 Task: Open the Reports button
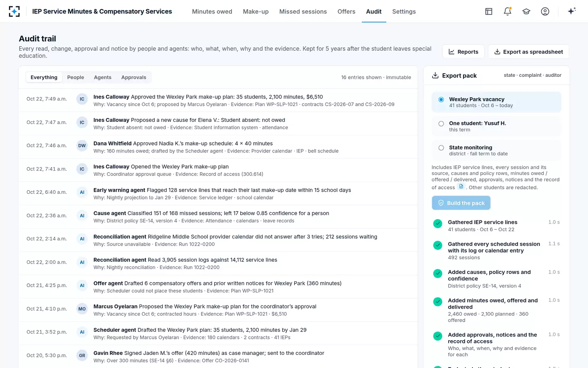tap(463, 52)
